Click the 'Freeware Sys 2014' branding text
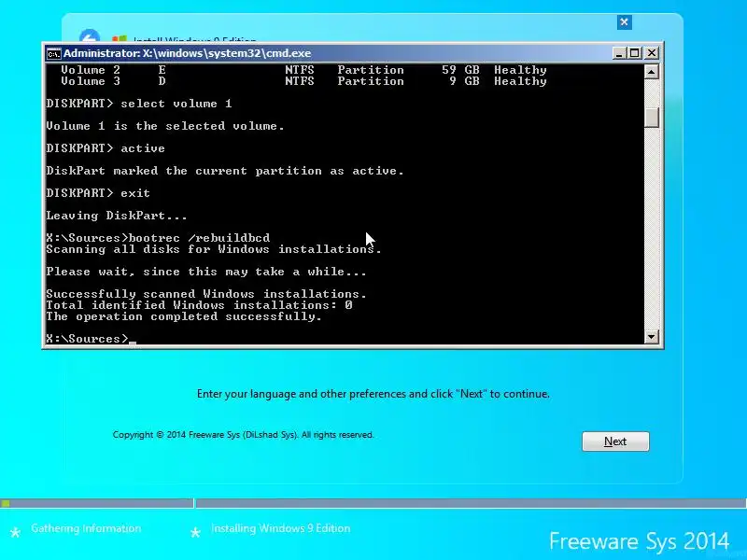Viewport: 747px width, 560px height. (639, 541)
